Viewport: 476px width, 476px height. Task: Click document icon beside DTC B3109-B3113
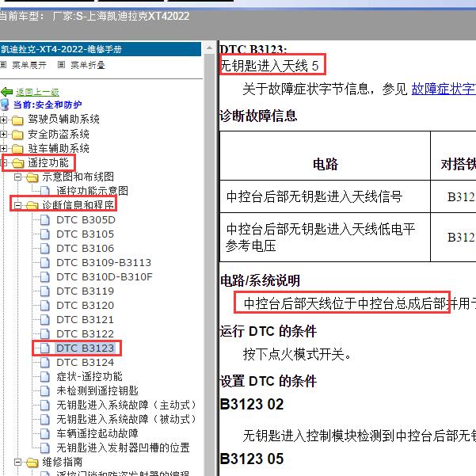(x=45, y=263)
